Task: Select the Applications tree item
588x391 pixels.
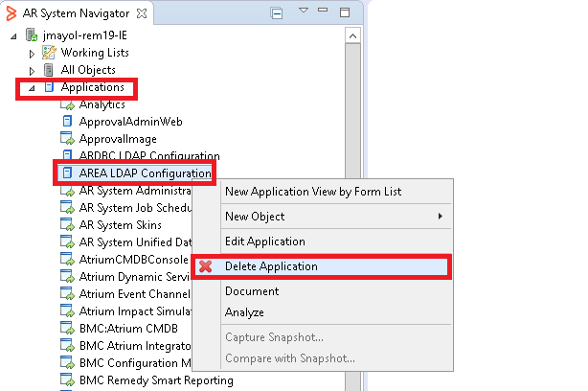Action: click(x=92, y=87)
